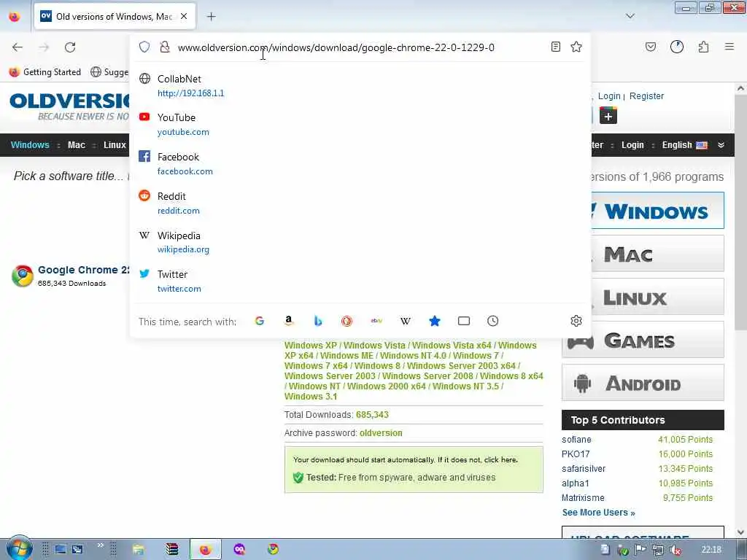Open search settings gear icon
This screenshot has width=747, height=560.
coord(576,321)
